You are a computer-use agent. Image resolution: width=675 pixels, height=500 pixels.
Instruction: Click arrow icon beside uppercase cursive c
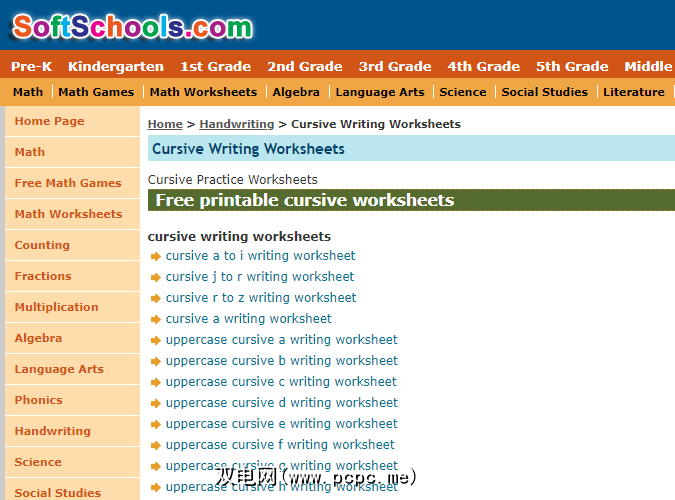point(155,382)
